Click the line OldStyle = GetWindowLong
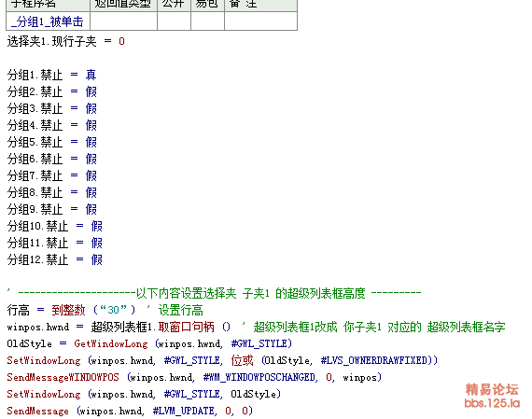Screen dimensions: 532x419 149,343
